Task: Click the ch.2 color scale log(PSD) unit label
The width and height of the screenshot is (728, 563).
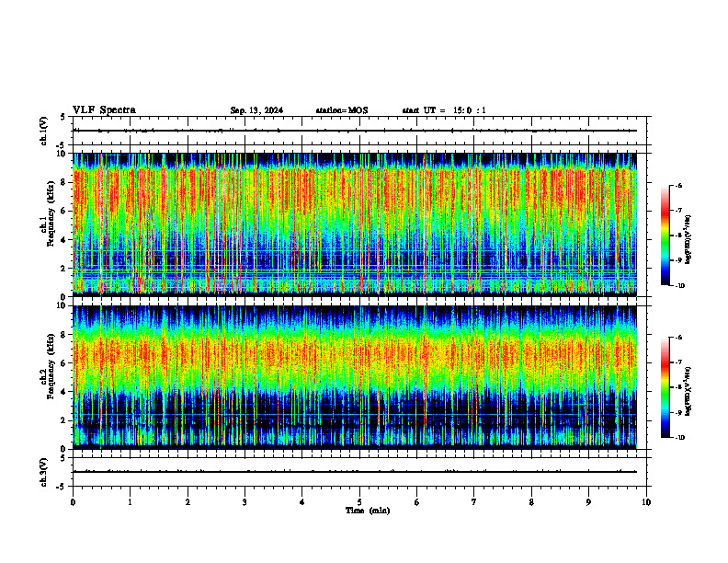Action: 688,391
